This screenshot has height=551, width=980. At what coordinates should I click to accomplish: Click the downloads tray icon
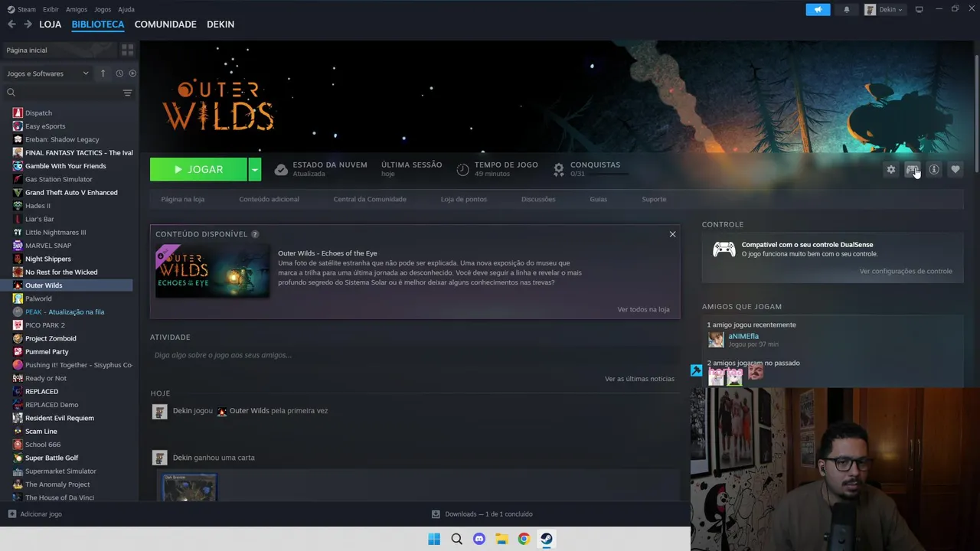436,514
